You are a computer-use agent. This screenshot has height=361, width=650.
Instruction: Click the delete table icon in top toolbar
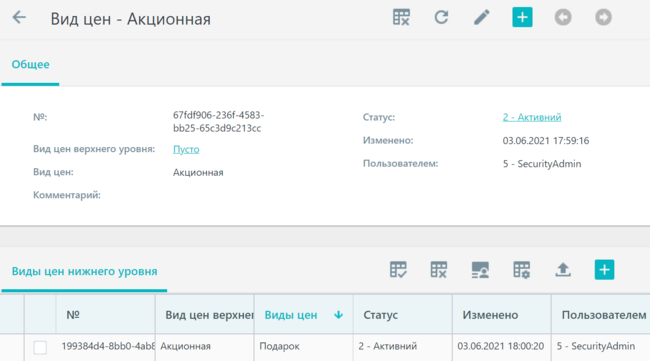click(401, 17)
